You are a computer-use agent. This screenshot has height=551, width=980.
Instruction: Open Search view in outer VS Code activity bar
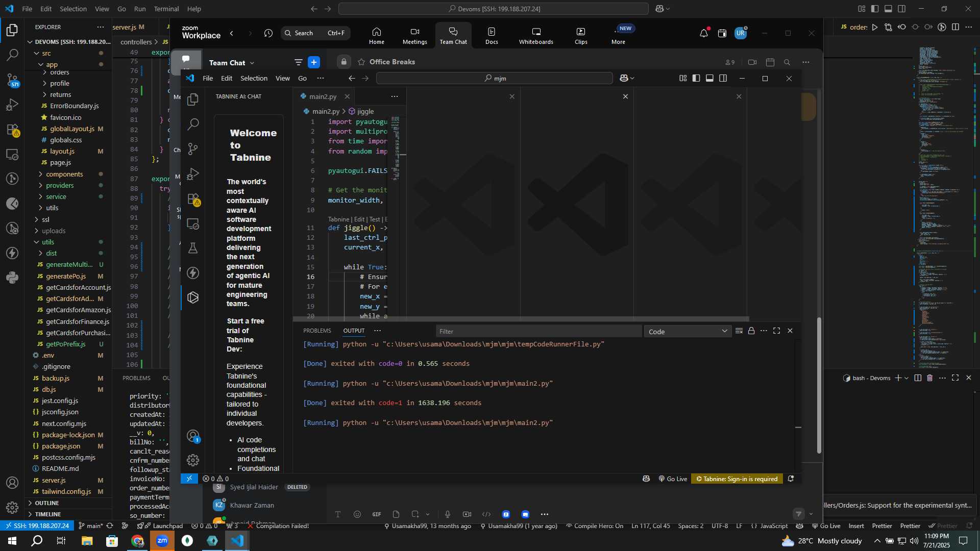tap(12, 55)
